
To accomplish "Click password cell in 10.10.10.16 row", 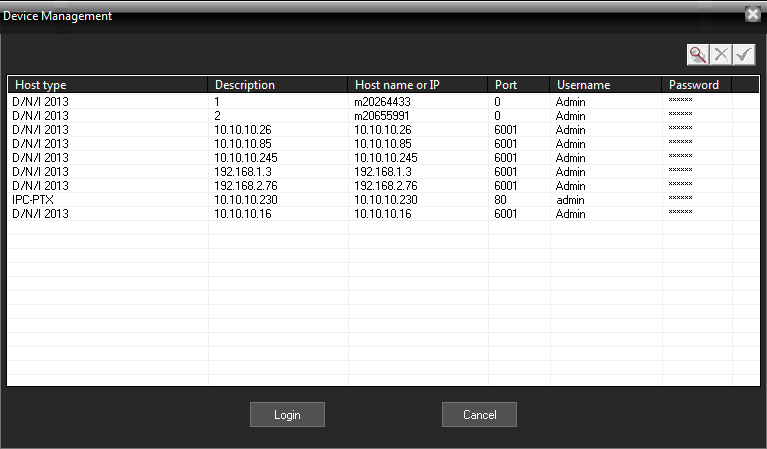I will [680, 212].
